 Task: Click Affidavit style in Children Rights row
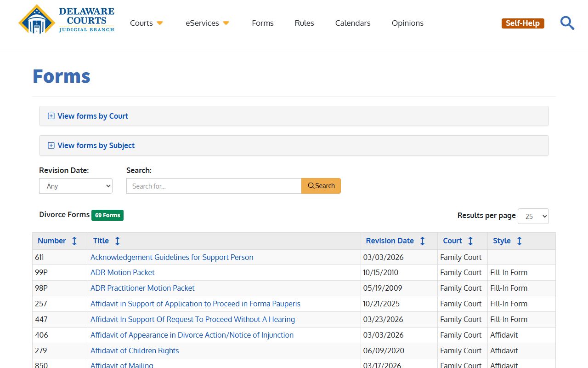click(x=504, y=351)
